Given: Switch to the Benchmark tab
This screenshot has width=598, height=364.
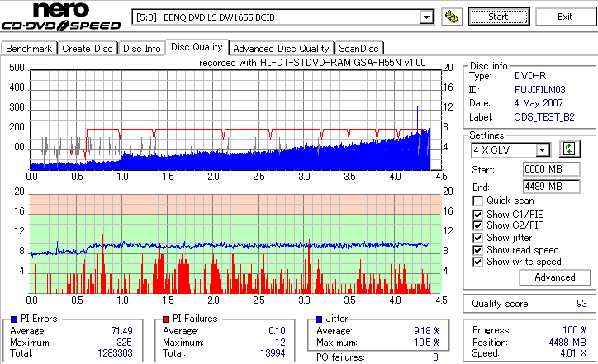Looking at the screenshot, I should pyautogui.click(x=29, y=49).
